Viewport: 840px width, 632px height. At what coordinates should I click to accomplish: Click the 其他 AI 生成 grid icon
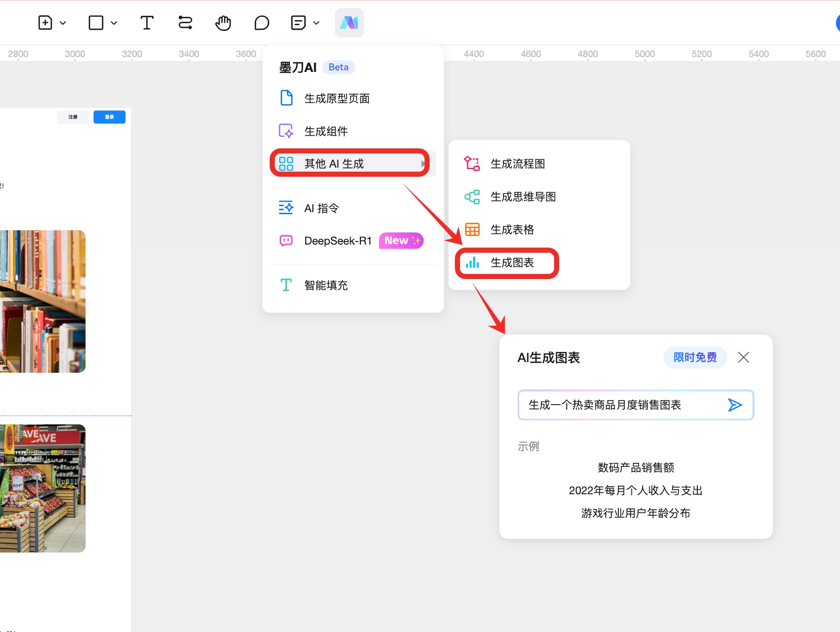(x=286, y=164)
